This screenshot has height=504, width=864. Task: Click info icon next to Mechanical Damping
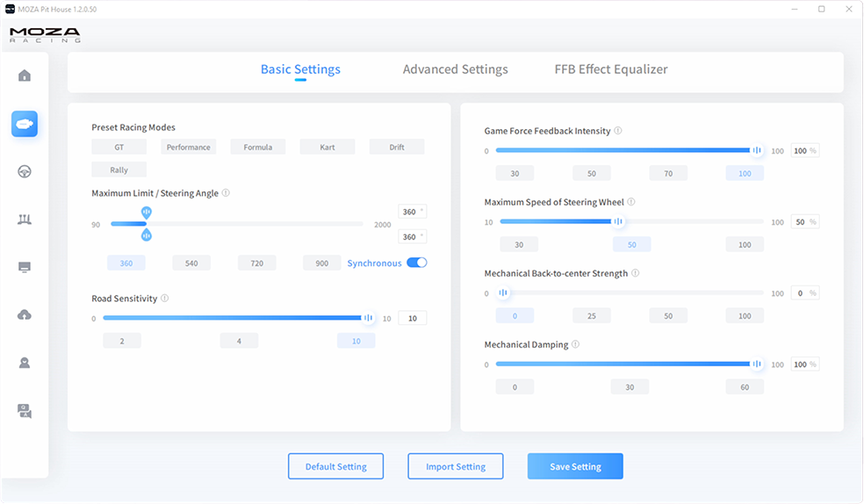pyautogui.click(x=576, y=345)
